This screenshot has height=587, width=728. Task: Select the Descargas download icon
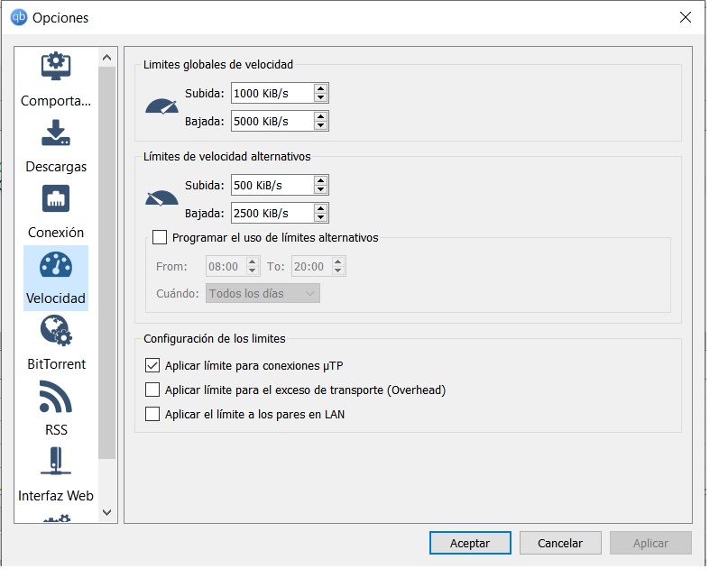[x=56, y=134]
